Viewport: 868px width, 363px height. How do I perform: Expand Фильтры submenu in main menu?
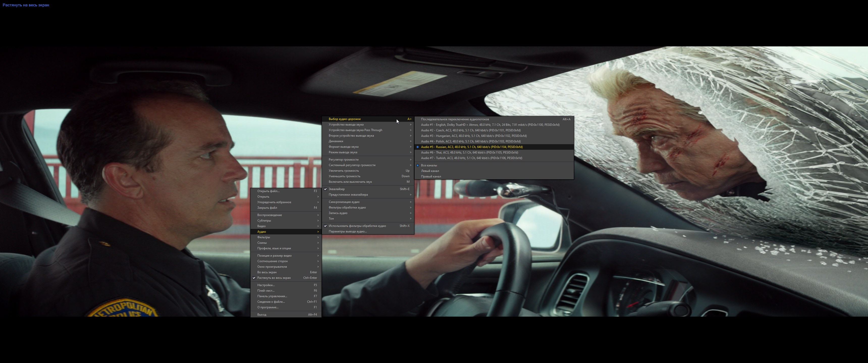(286, 237)
